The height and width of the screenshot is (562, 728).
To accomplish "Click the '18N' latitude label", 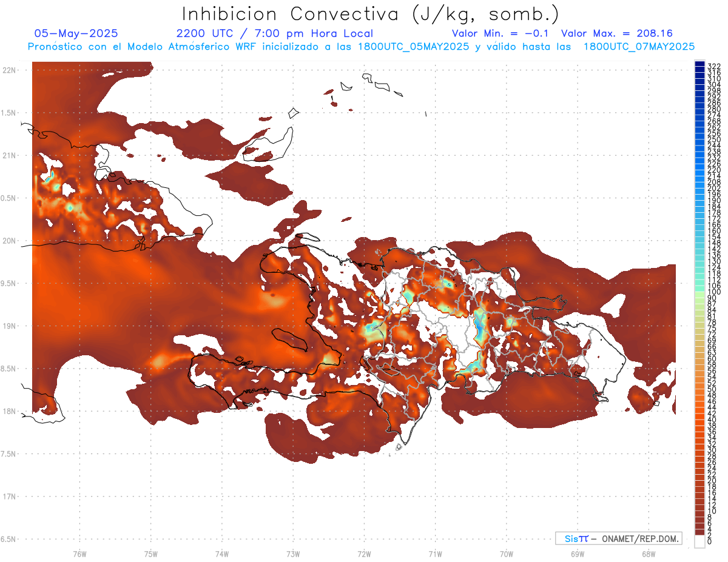I will point(9,411).
